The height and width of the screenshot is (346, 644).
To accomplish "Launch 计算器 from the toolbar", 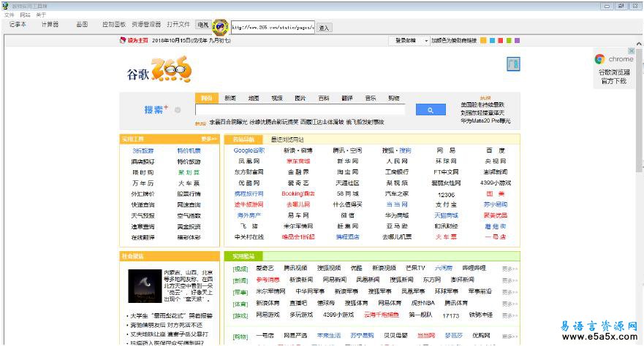I will pyautogui.click(x=50, y=25).
